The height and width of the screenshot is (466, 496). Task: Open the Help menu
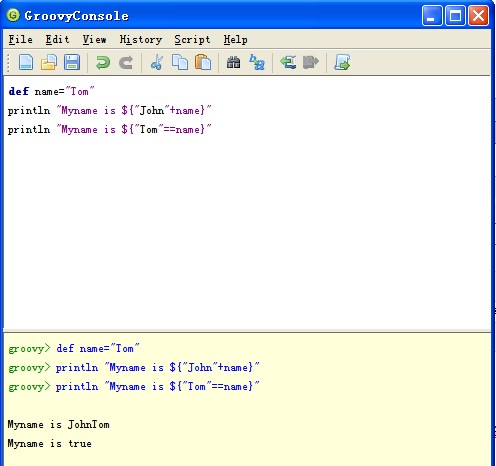point(235,40)
